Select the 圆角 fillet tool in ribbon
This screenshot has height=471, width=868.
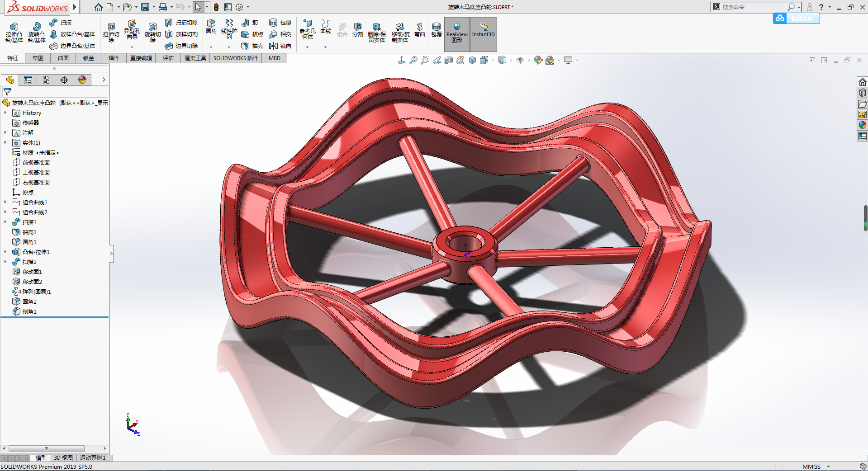pyautogui.click(x=211, y=27)
